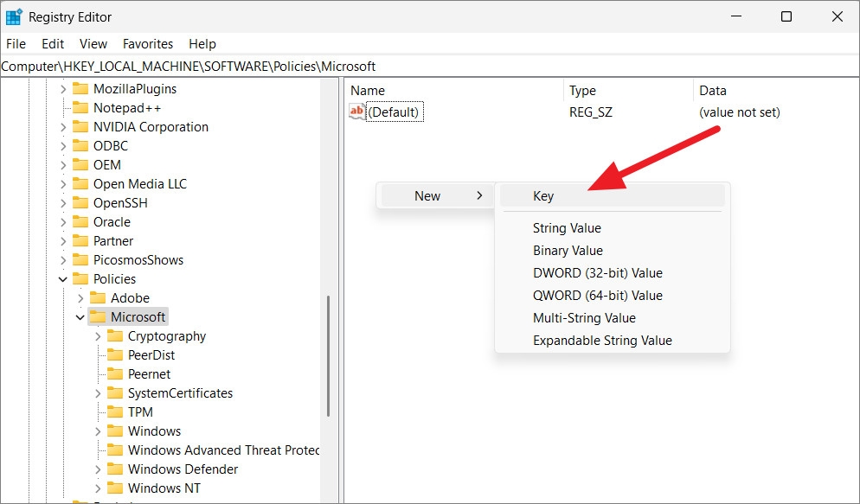Click the Registry Editor icon in the title bar

pyautogui.click(x=13, y=16)
